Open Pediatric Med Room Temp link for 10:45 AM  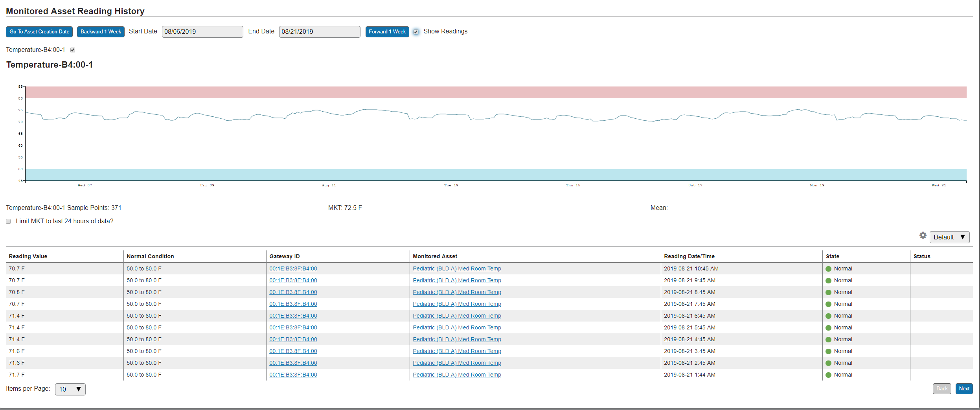(457, 268)
